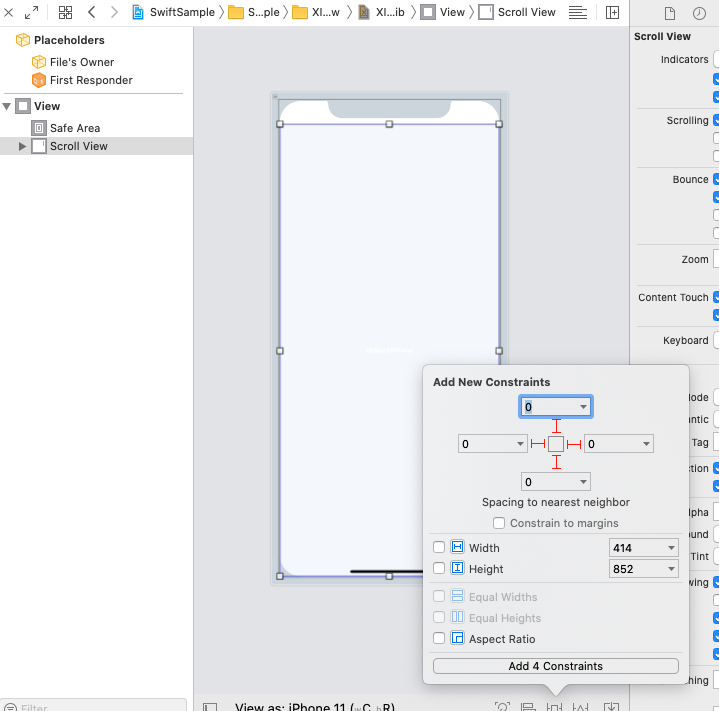Click the Add New Constraints icon in bottom bar

tap(554, 706)
